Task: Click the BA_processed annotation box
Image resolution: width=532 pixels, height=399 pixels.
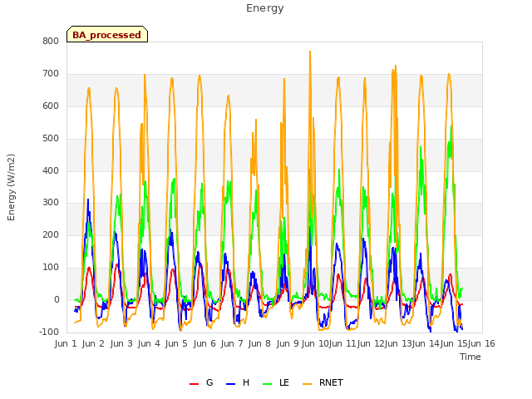Action: [x=107, y=34]
